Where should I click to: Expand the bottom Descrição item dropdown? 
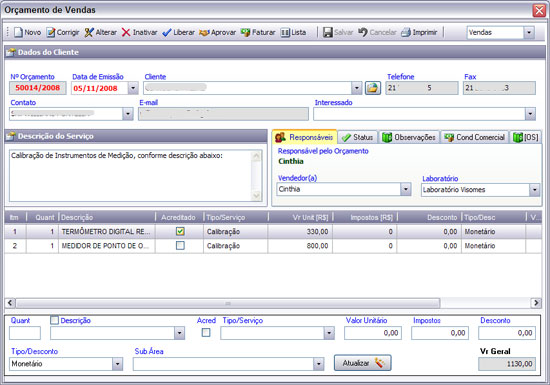pos(179,333)
